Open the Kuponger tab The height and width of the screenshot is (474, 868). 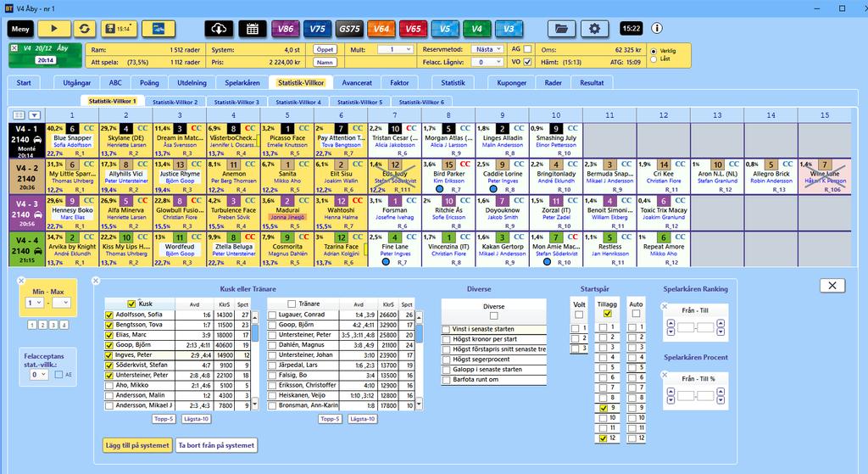tap(512, 82)
